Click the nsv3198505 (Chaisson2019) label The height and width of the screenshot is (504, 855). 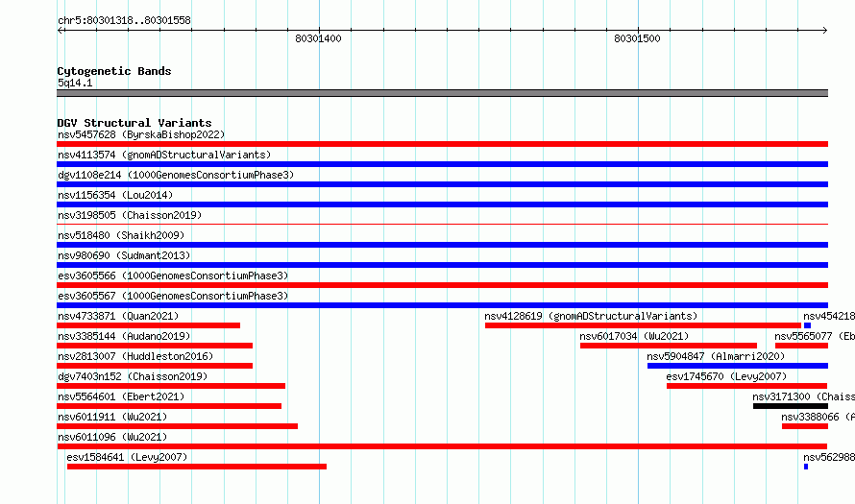click(130, 215)
